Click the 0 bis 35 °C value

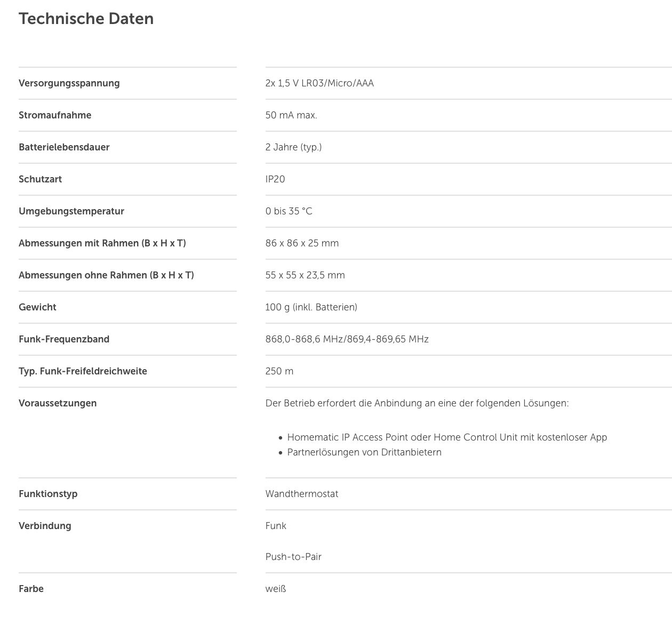click(x=289, y=211)
